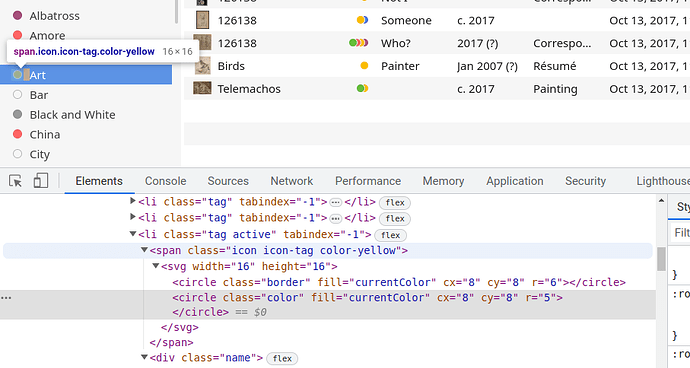Click the Elements panel vertical scrollbar thumb

[661, 259]
